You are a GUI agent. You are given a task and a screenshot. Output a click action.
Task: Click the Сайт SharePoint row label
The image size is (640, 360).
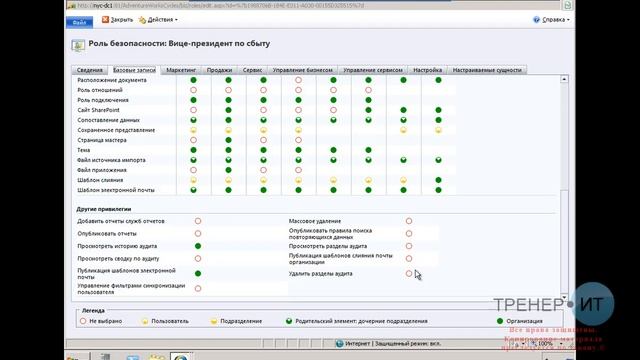tap(98, 110)
